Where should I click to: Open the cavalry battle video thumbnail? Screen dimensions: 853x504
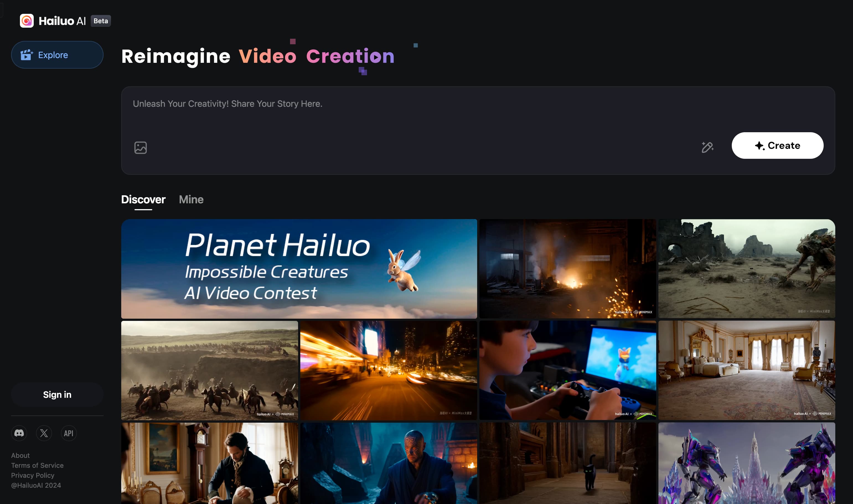point(210,370)
